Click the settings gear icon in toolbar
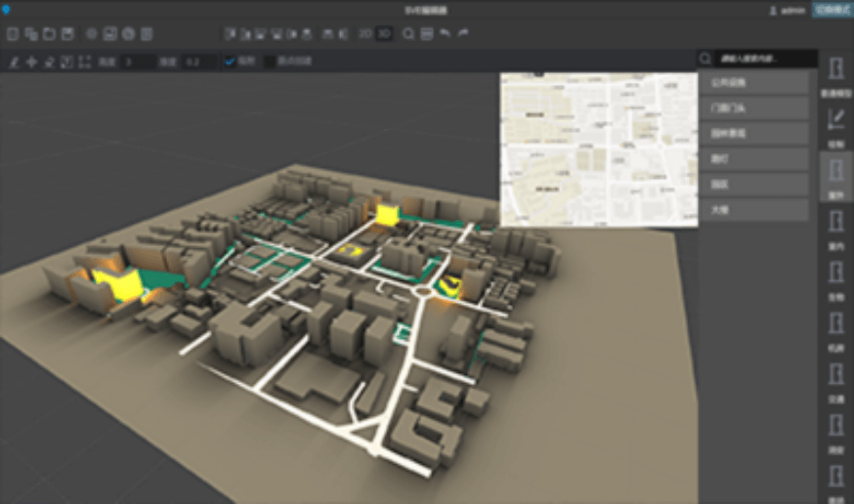The image size is (854, 504). click(92, 34)
